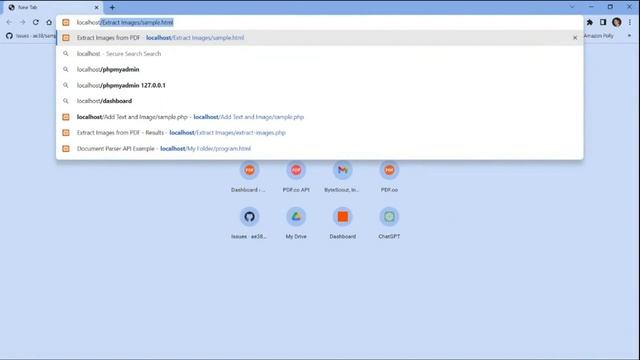This screenshot has width=640, height=360.
Task: Open the Issues GitHub shortcut tile
Action: (249, 223)
